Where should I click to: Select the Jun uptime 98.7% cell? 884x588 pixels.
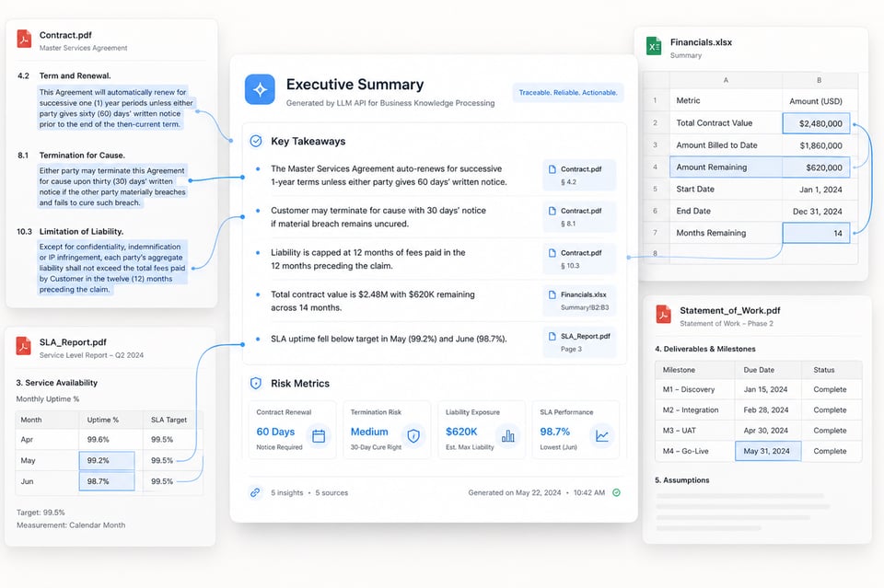(x=107, y=481)
